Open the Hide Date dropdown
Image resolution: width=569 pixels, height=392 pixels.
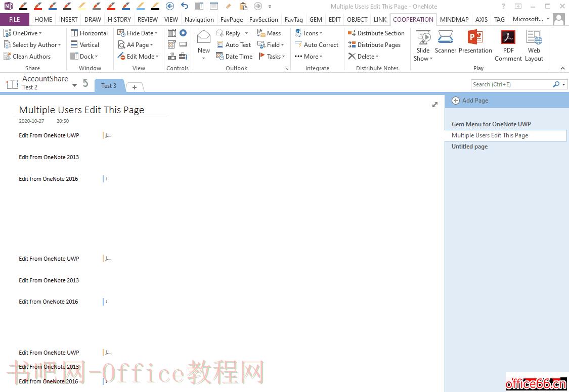pos(137,33)
